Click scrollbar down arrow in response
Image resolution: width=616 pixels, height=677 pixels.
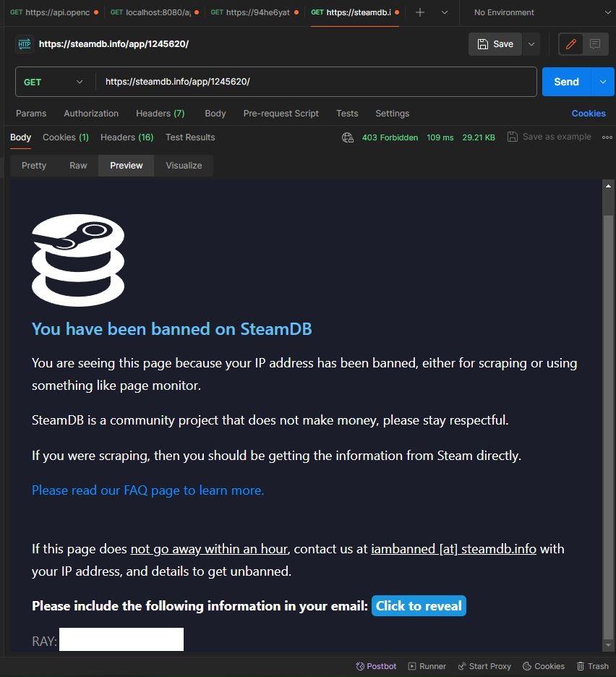click(608, 645)
